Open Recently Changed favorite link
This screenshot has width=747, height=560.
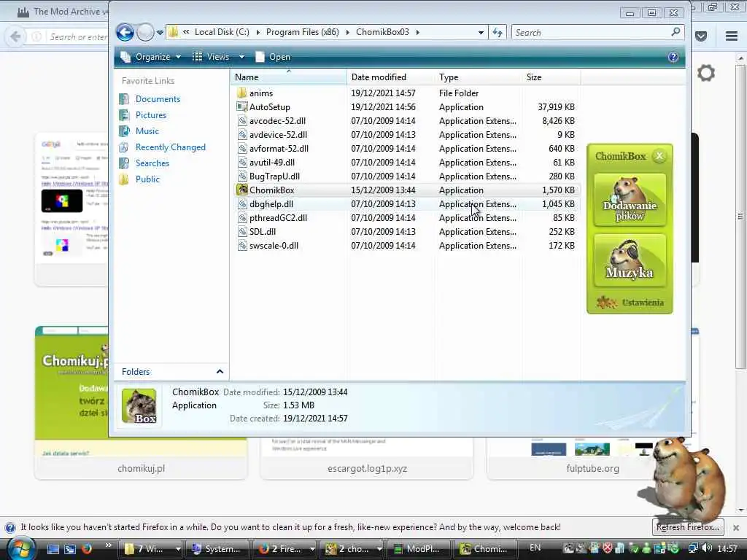pos(170,147)
